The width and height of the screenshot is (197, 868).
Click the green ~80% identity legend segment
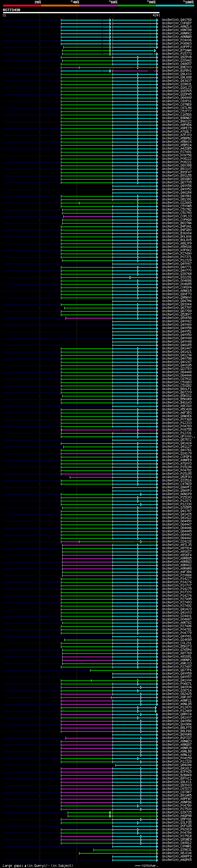(x=137, y=6)
